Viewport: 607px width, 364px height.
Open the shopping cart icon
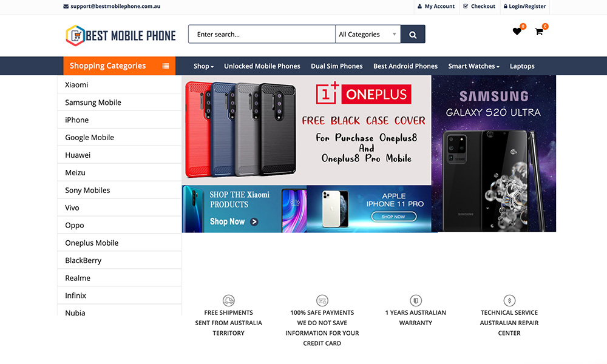click(x=538, y=32)
